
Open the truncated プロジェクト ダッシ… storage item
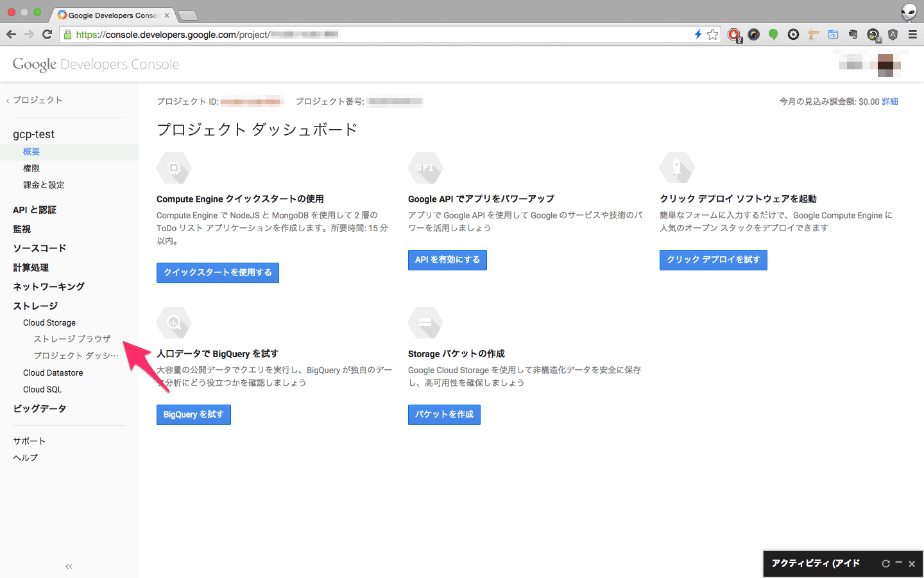[x=76, y=356]
